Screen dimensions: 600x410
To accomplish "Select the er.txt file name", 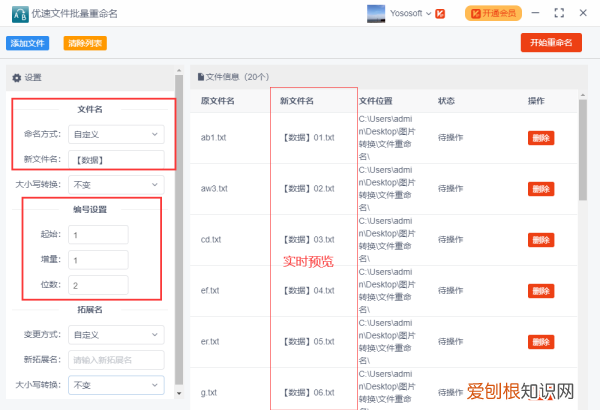I will (x=210, y=341).
